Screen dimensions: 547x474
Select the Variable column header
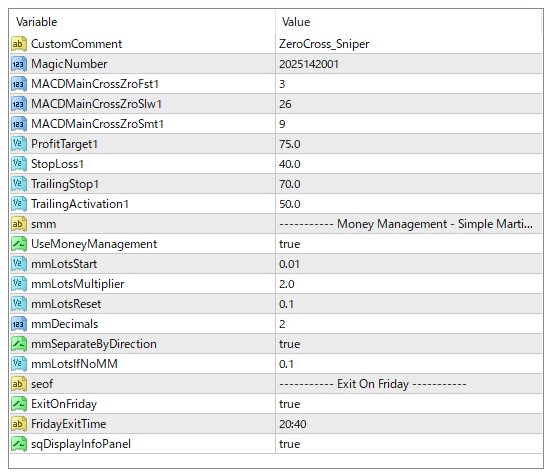(x=142, y=22)
